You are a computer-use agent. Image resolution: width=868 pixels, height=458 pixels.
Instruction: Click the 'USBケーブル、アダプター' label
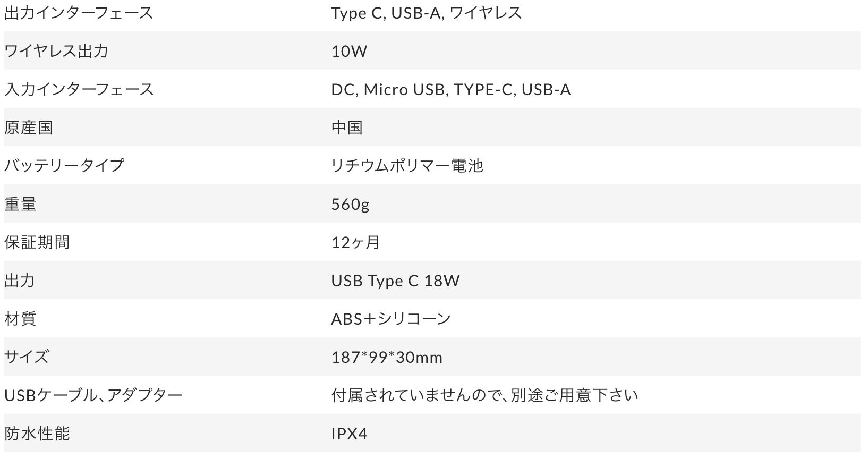[x=93, y=395]
